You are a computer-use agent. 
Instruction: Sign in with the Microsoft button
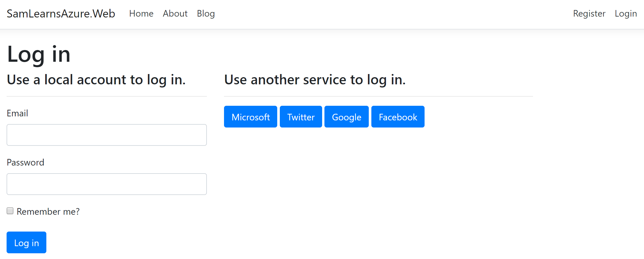click(x=250, y=117)
